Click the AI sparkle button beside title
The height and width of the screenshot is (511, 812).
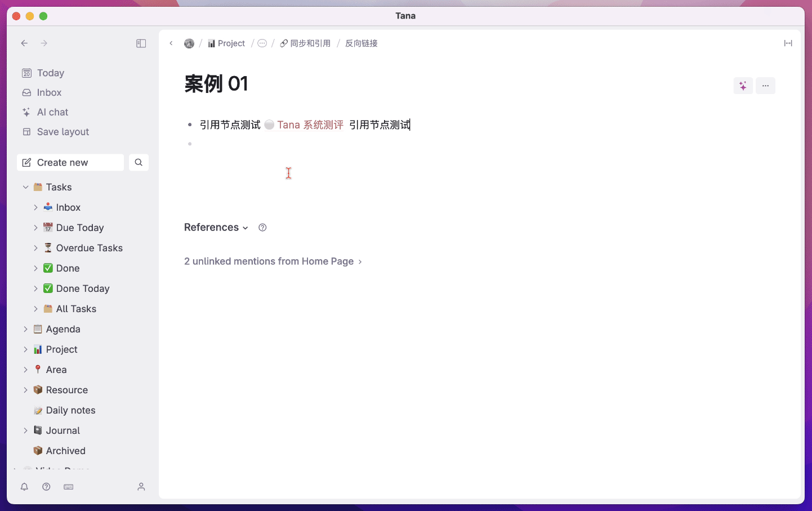pos(743,86)
